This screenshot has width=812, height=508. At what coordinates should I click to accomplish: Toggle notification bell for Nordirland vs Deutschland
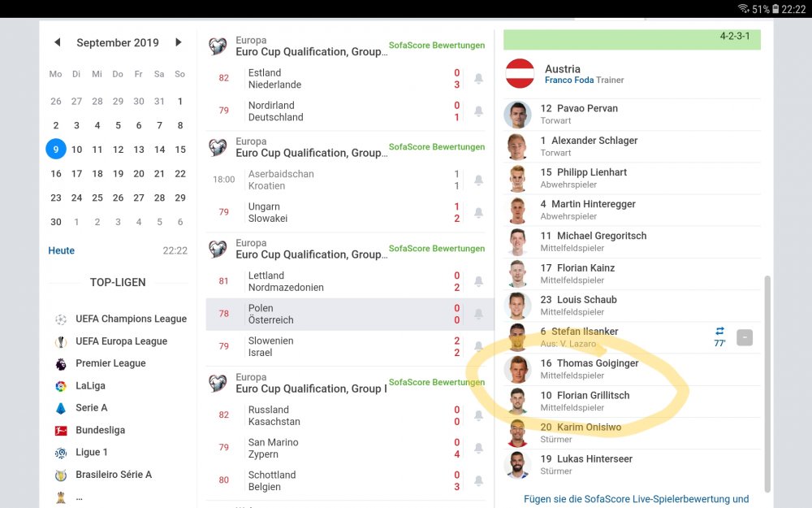tap(478, 111)
